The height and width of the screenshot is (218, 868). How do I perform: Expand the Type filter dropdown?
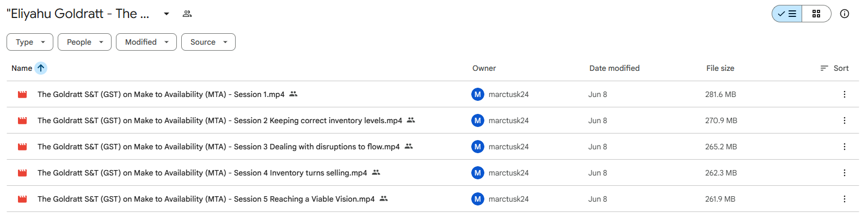[x=30, y=42]
